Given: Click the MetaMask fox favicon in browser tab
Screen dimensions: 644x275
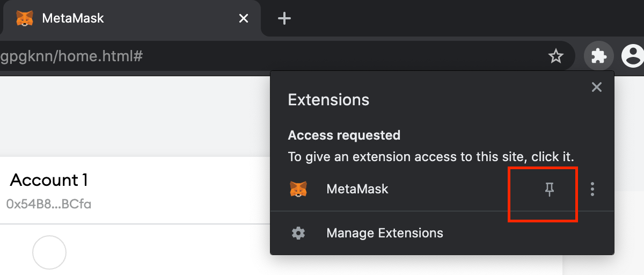Looking at the screenshot, I should point(24,19).
